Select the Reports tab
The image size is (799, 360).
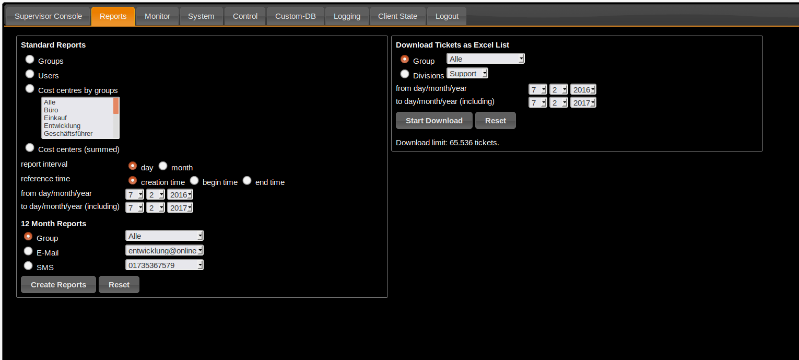(113, 16)
